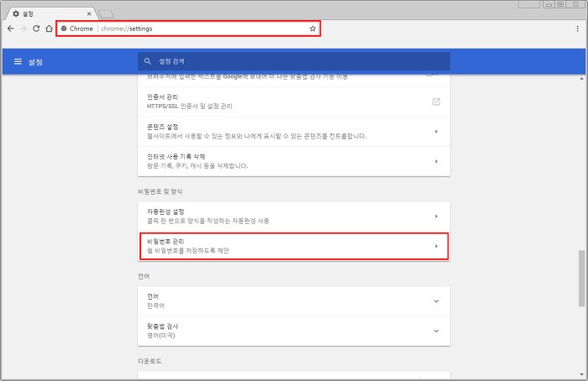Click the forward navigation arrow
The image size is (588, 381).
[24, 29]
